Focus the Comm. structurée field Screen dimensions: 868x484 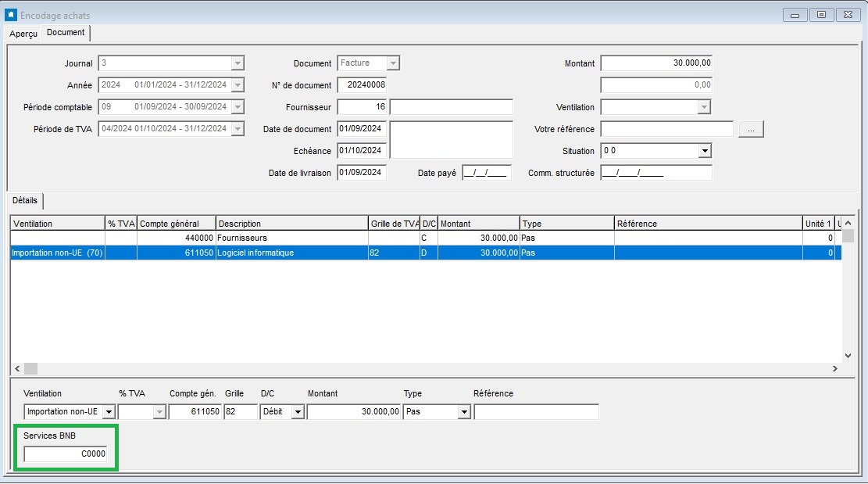pyautogui.click(x=656, y=173)
